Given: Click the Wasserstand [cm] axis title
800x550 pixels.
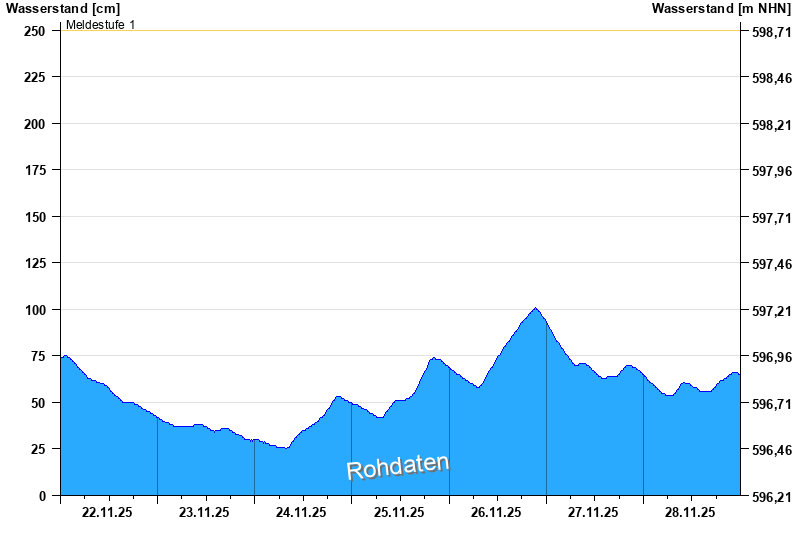Looking at the screenshot, I should pos(63,9).
